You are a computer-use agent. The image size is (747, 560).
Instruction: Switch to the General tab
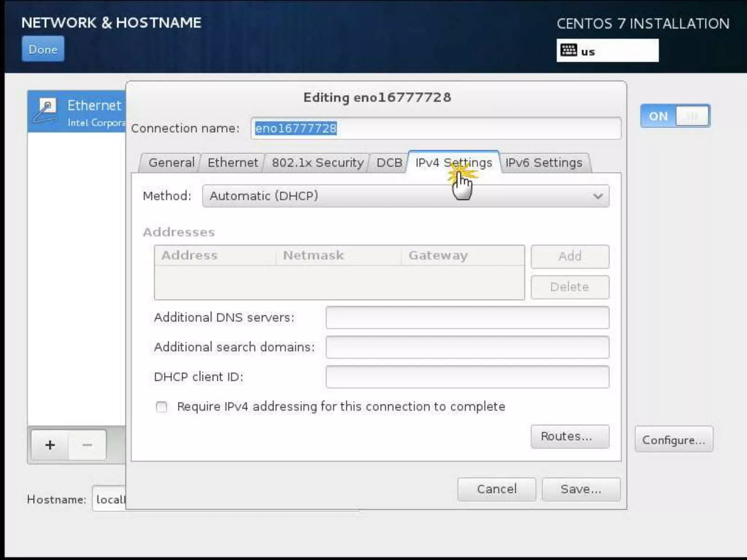point(171,163)
